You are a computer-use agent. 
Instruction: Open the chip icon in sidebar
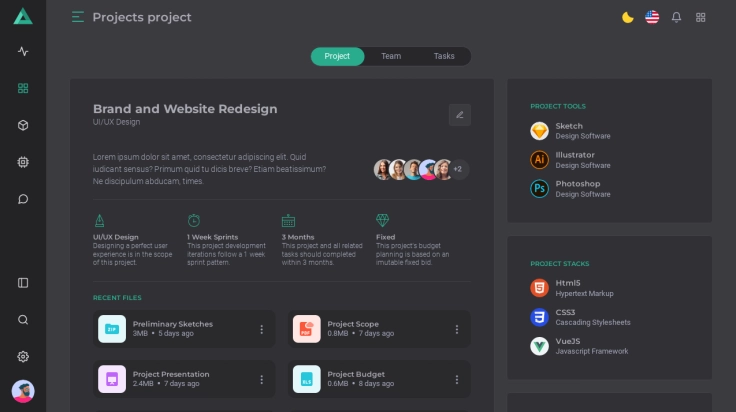coord(23,162)
